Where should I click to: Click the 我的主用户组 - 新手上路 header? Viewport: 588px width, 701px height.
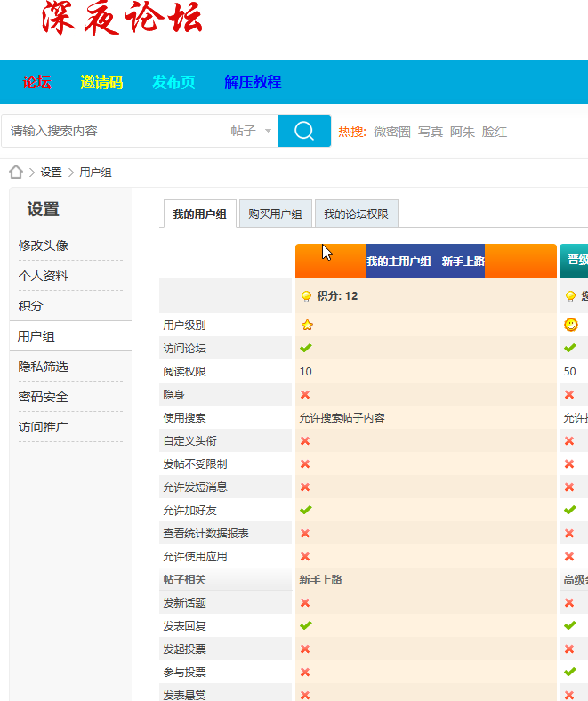[x=426, y=261]
